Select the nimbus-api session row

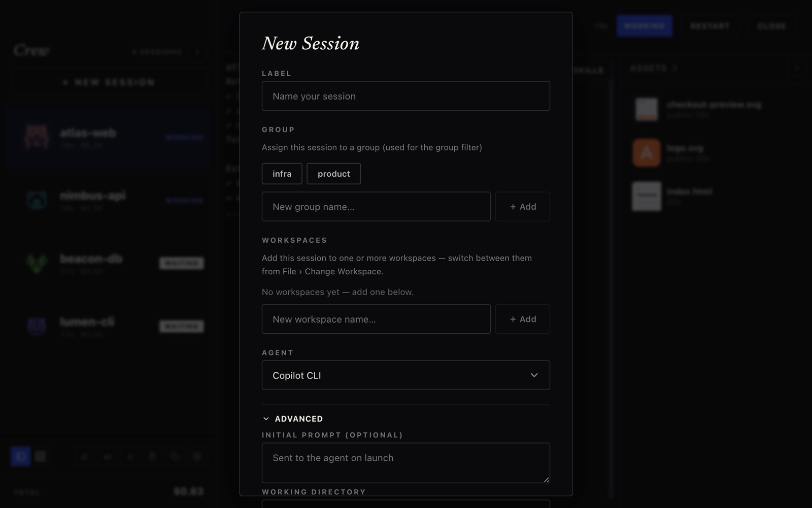(x=109, y=200)
